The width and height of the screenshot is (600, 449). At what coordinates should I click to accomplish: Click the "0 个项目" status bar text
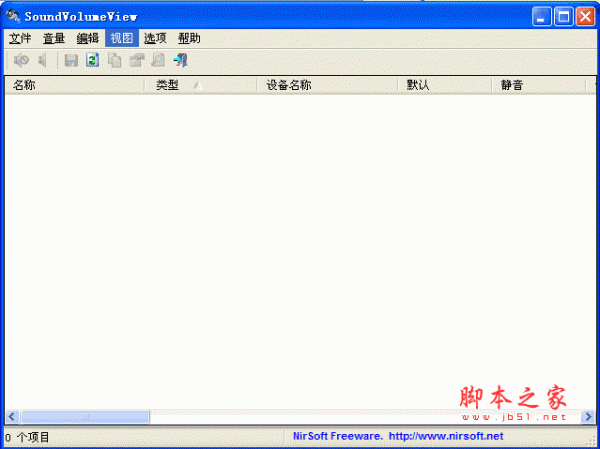pos(27,437)
